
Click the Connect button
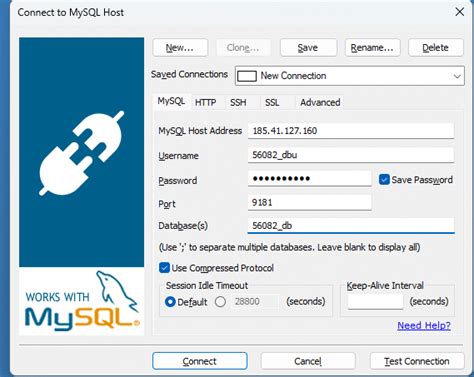[200, 361]
